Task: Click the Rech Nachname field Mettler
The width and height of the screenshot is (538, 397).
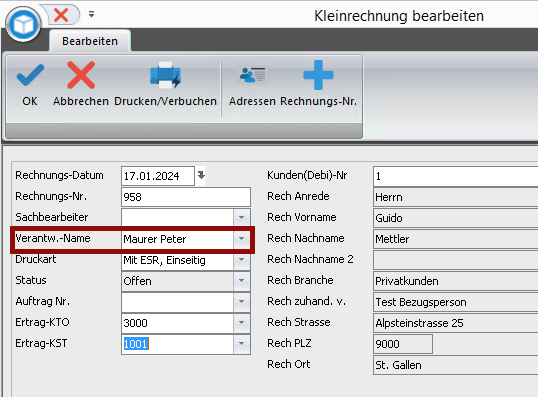Action: pyautogui.click(x=456, y=239)
